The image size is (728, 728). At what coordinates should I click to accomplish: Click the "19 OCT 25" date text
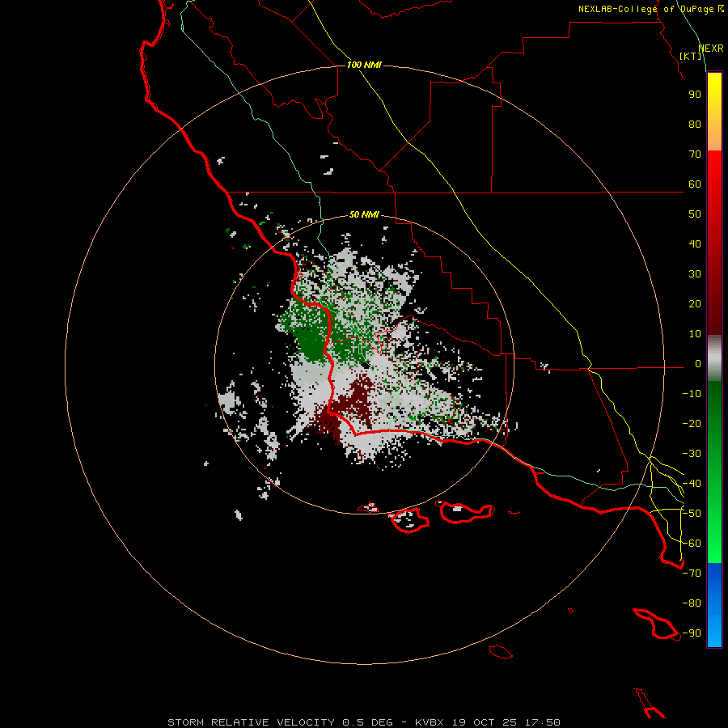(485, 722)
